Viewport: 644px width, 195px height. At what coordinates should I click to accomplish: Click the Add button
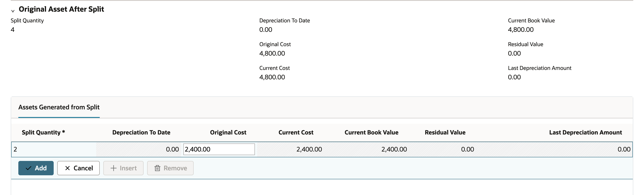36,168
